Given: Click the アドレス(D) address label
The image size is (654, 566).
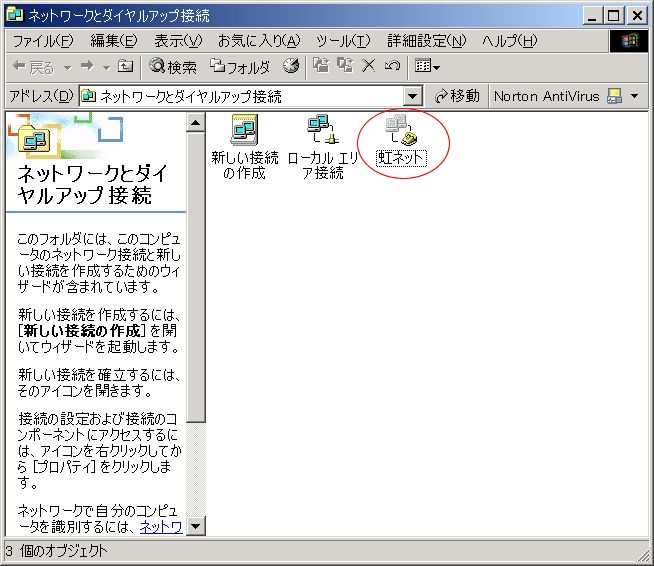Looking at the screenshot, I should tap(41, 96).
